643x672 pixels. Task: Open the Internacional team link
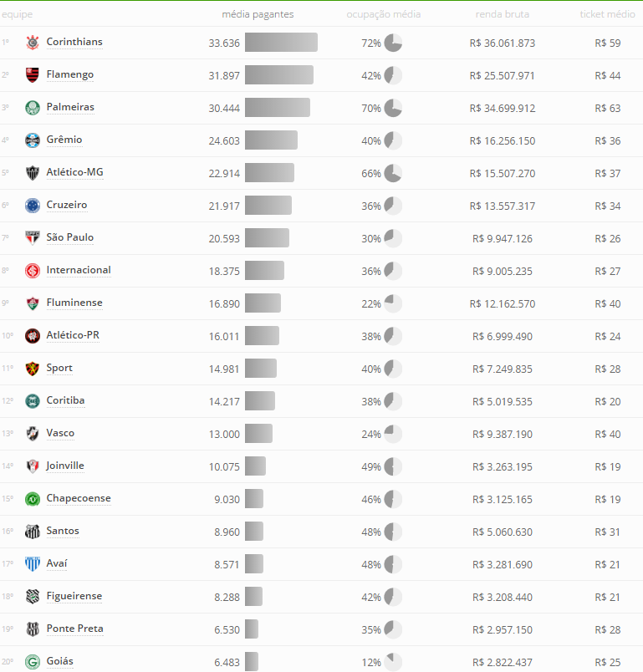point(79,270)
